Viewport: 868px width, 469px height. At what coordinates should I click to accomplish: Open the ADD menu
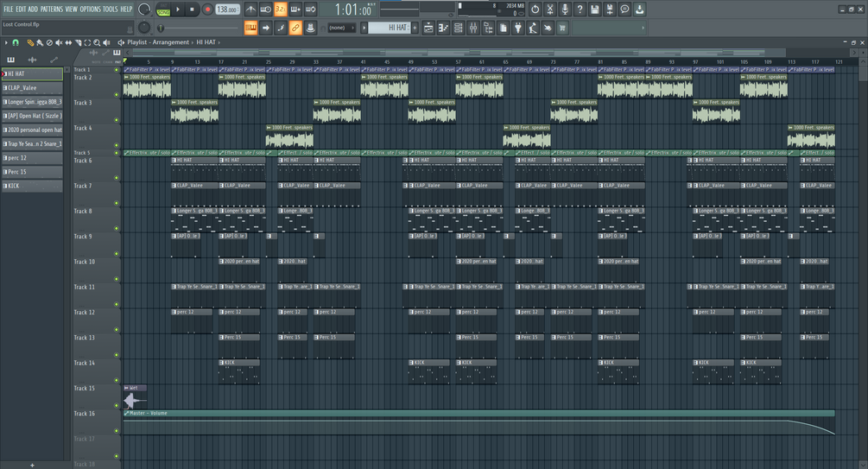pos(33,9)
